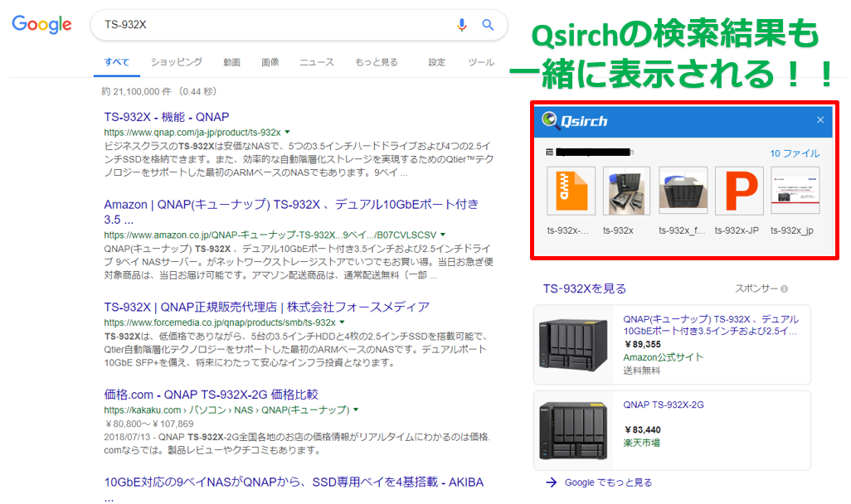The image size is (851, 504).
Task: Open the orange zip archive file icon
Action: tap(571, 191)
